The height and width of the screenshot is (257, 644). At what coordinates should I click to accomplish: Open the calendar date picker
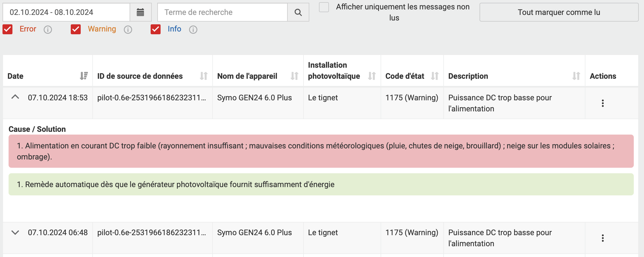coord(140,12)
